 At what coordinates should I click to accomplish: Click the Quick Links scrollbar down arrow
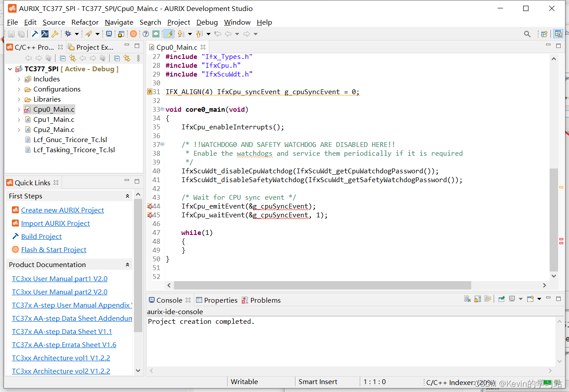(138, 371)
